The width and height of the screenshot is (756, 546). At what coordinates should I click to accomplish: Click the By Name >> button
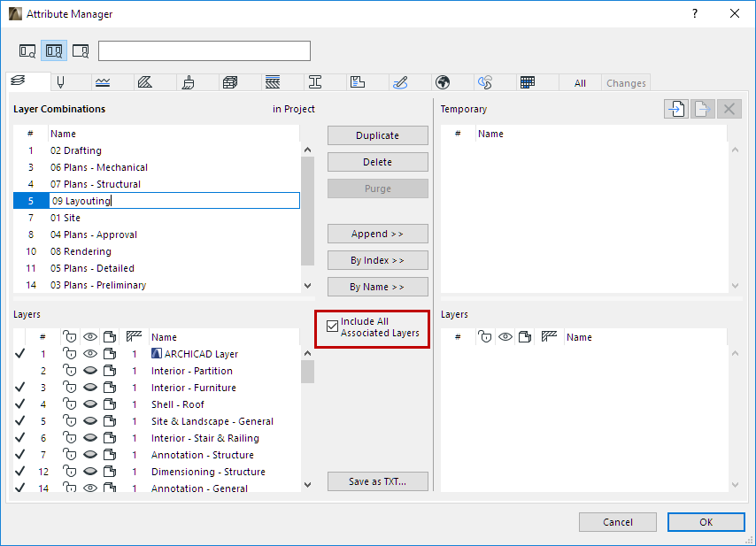377,287
